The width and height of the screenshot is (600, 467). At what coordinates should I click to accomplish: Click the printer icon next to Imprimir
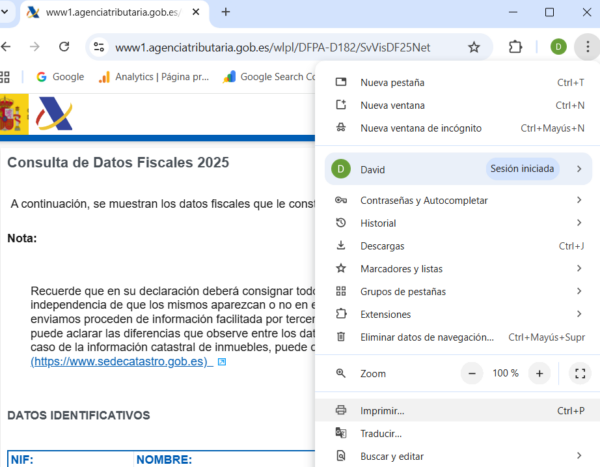pyautogui.click(x=341, y=410)
